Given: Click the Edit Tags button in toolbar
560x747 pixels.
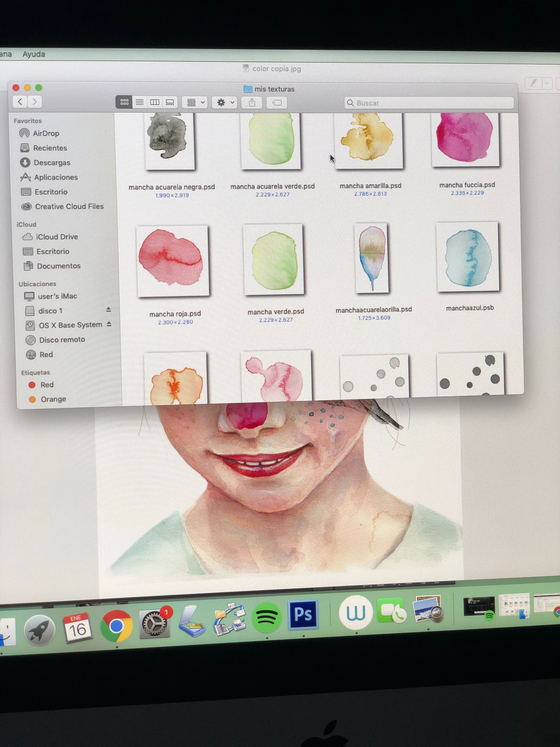Looking at the screenshot, I should pyautogui.click(x=277, y=103).
